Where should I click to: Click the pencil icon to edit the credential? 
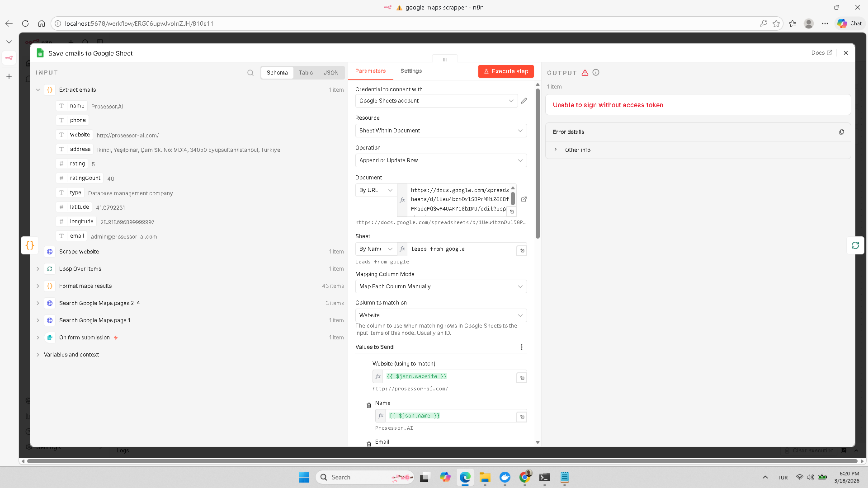point(524,101)
